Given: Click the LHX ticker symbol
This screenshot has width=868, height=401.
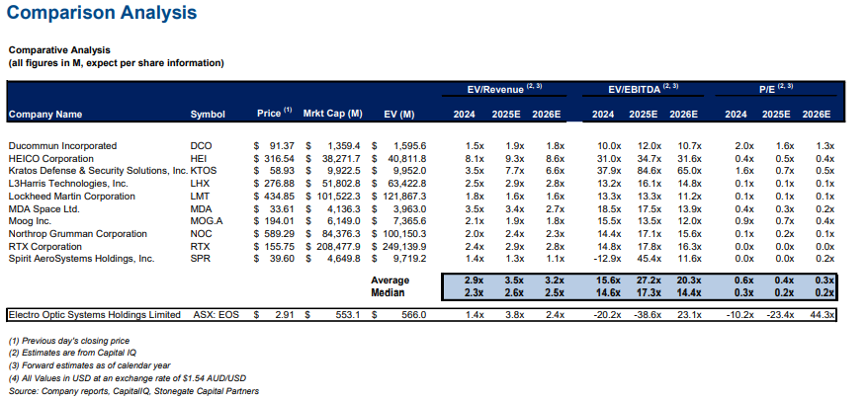Looking at the screenshot, I should pos(201,184).
